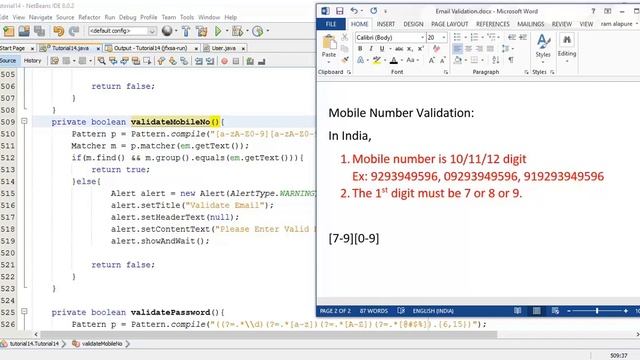Click validateMobileNo in the breadcrumb bar
Viewport: 640px width, 360px height.
coord(102,344)
